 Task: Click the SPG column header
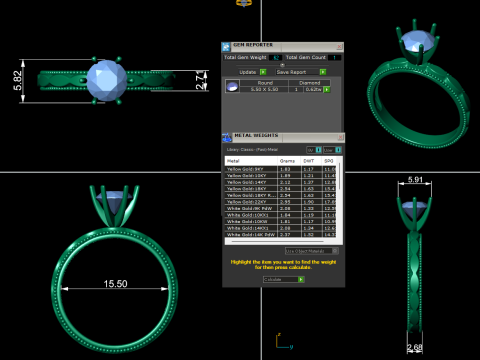[x=329, y=161]
